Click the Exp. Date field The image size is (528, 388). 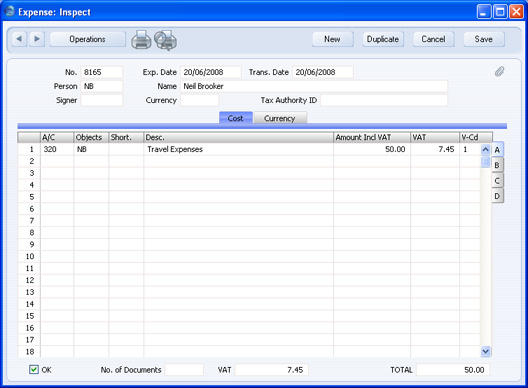[210, 72]
